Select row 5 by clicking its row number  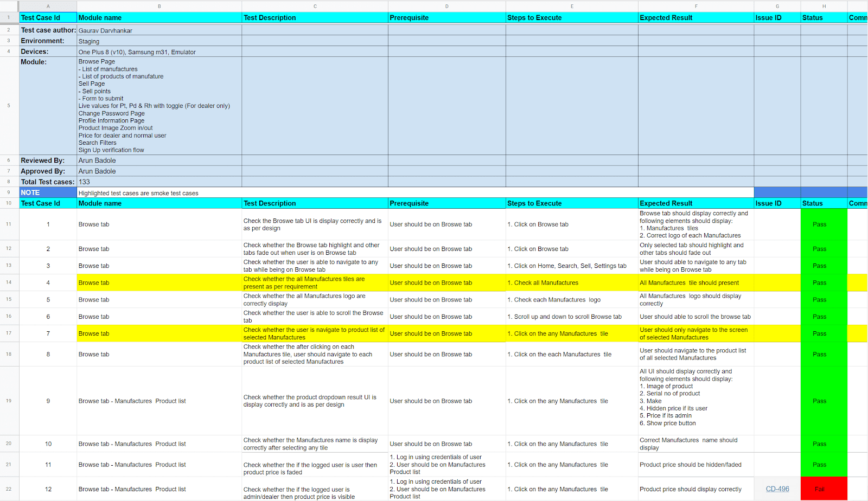pos(9,105)
